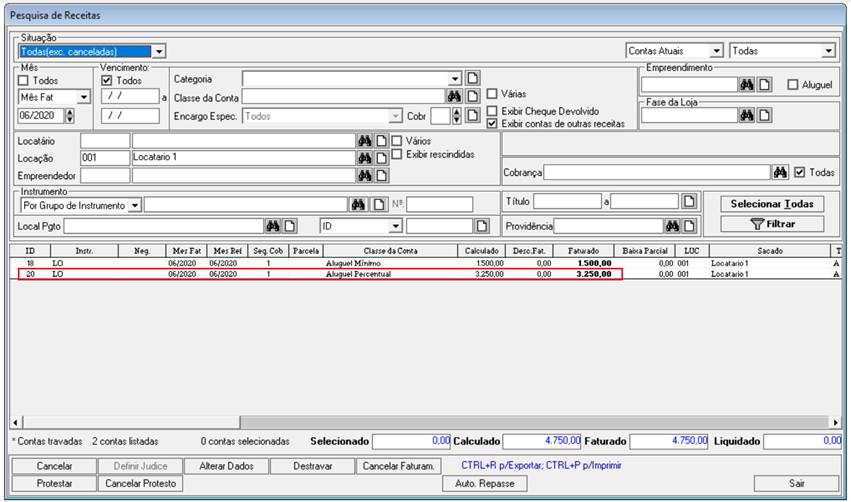
Task: Search Fase da Loja with binoculars icon
Action: [747, 115]
